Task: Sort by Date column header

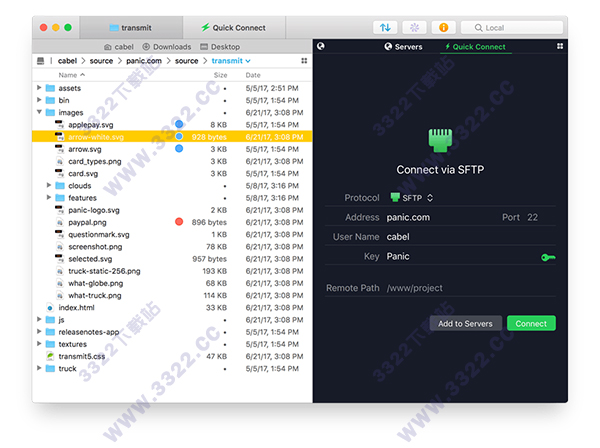Action: (x=253, y=75)
